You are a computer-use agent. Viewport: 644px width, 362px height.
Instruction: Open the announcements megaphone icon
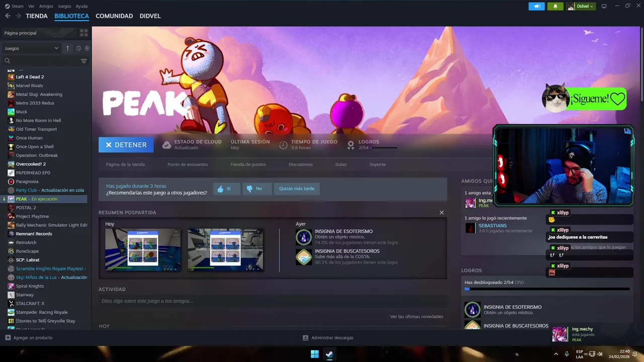pos(537,6)
